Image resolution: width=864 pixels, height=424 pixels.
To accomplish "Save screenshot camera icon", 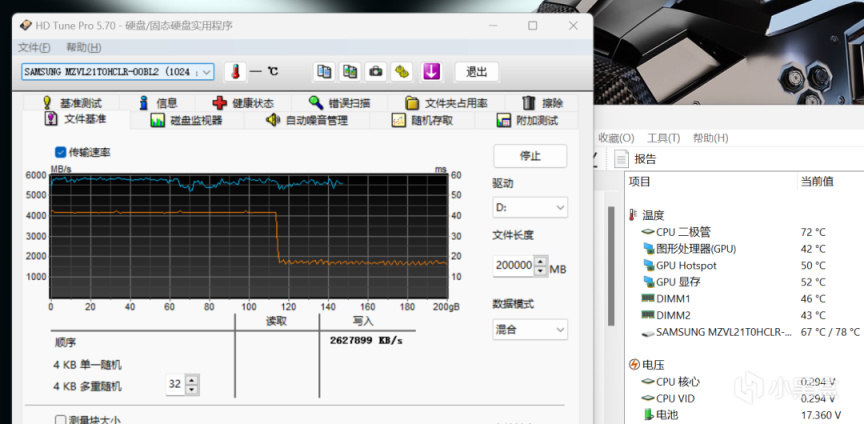I will tap(376, 72).
